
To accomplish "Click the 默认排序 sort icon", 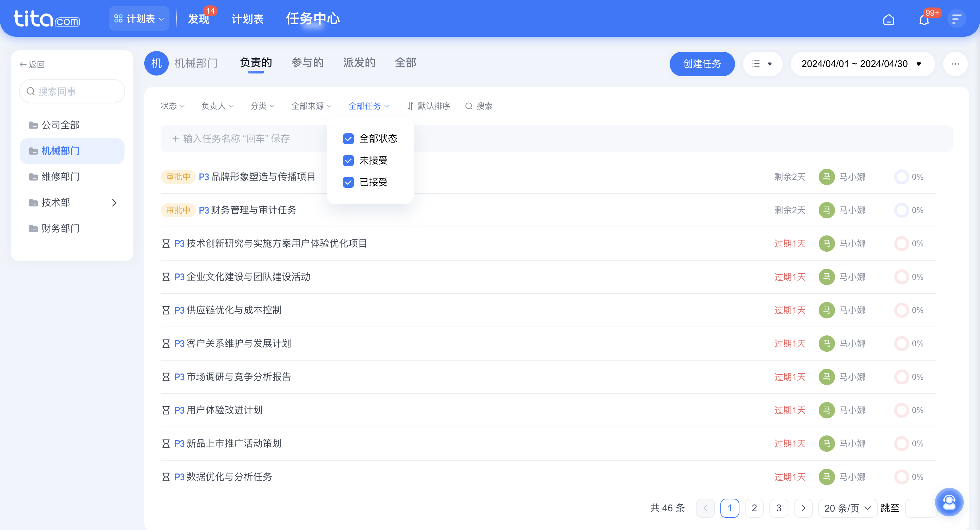I will pyautogui.click(x=410, y=106).
